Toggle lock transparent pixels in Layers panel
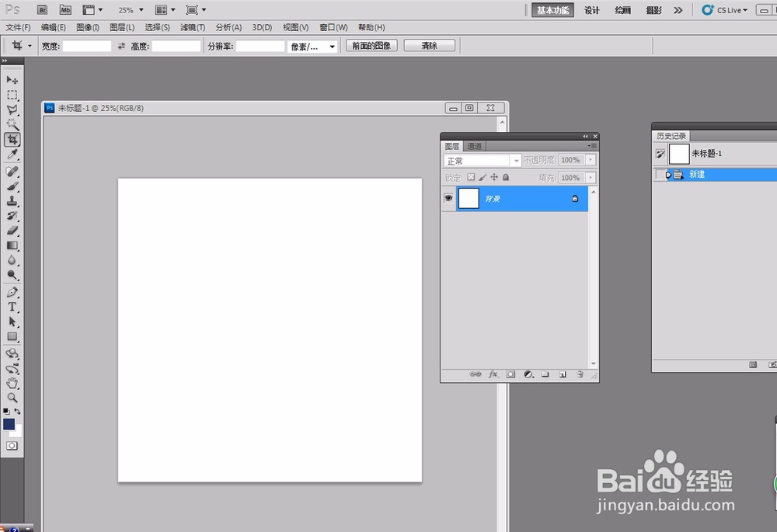Screen dimensions: 777x532 click(x=471, y=177)
